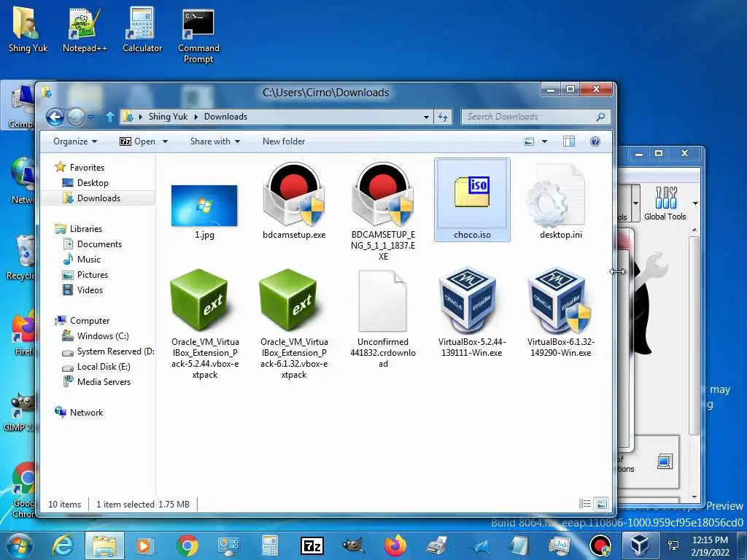Image resolution: width=747 pixels, height=560 pixels.
Task: Open Command Prompt desktop shortcut
Action: [198, 36]
